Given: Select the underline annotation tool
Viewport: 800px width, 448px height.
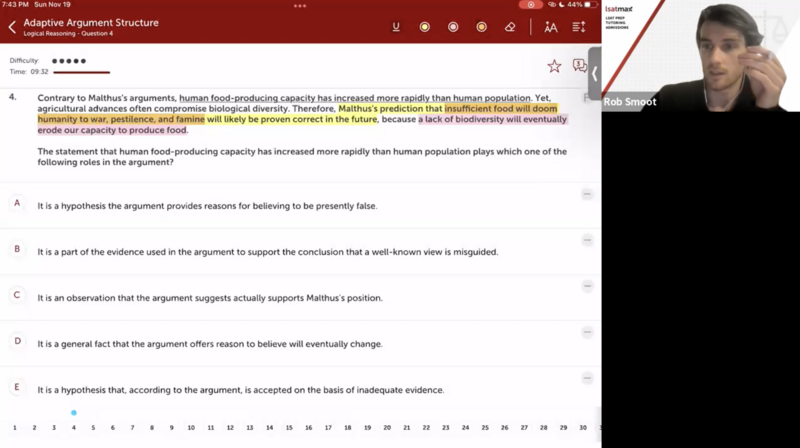Looking at the screenshot, I should click(x=396, y=27).
